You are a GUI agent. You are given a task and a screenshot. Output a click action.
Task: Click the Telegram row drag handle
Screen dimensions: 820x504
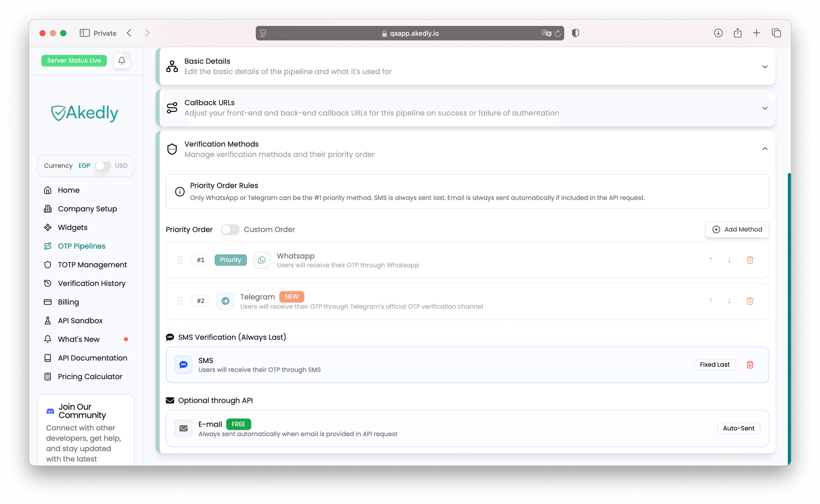180,301
